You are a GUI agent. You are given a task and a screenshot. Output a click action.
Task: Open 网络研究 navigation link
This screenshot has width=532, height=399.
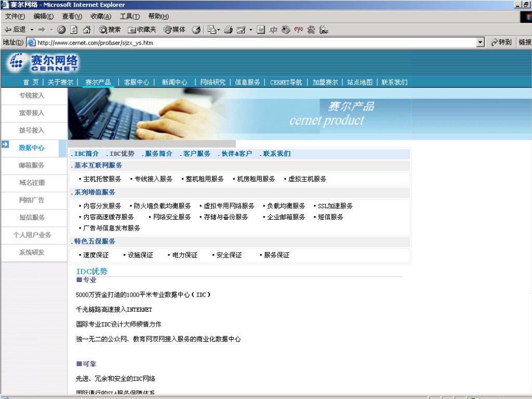212,82
